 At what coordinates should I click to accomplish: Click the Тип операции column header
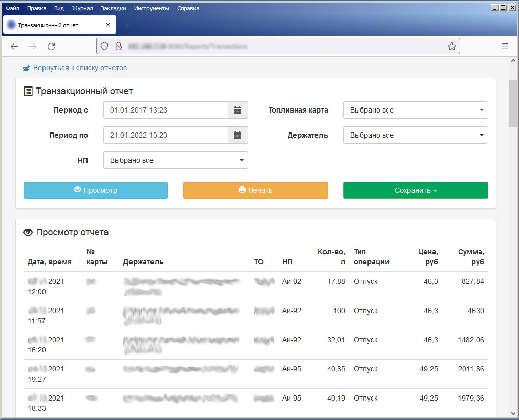tap(372, 257)
